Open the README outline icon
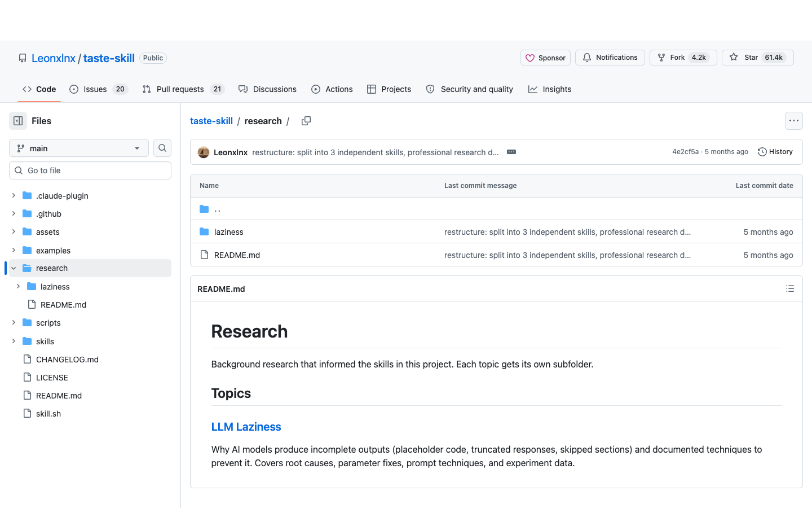This screenshot has width=812, height=508. coord(790,288)
